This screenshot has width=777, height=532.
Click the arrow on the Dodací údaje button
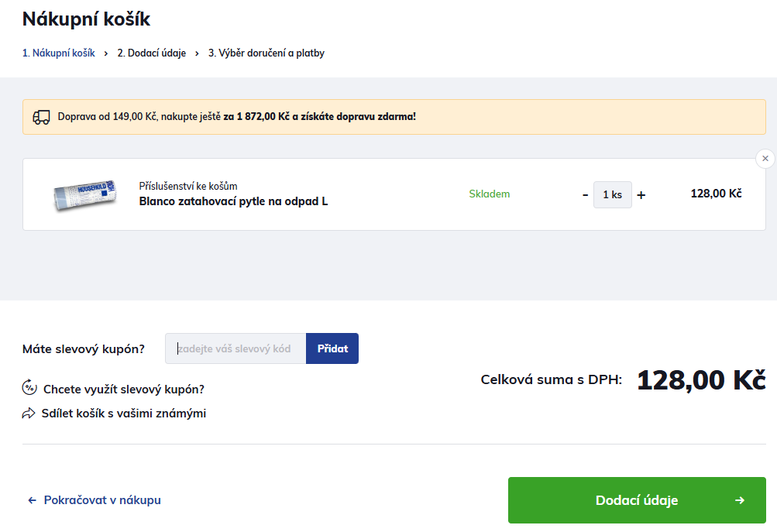(740, 500)
